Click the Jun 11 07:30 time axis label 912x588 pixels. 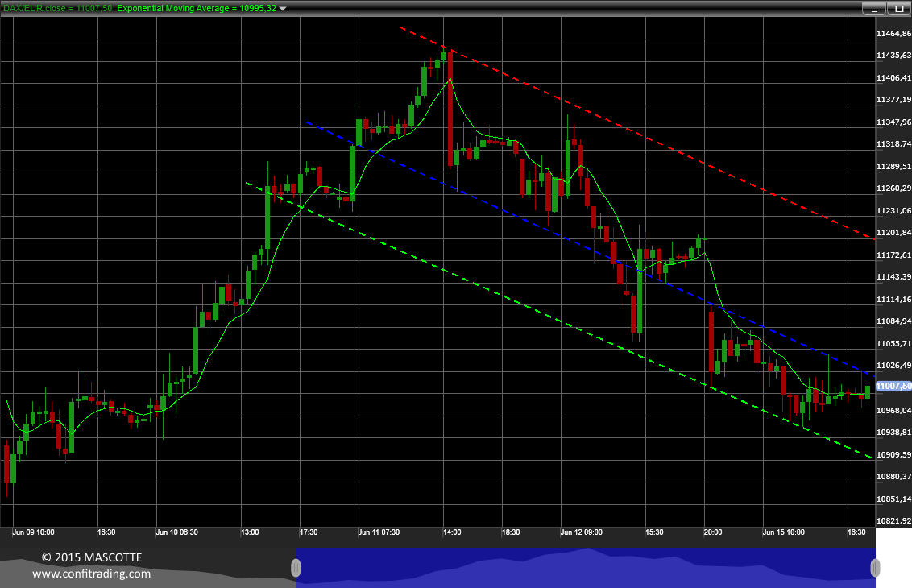point(379,532)
